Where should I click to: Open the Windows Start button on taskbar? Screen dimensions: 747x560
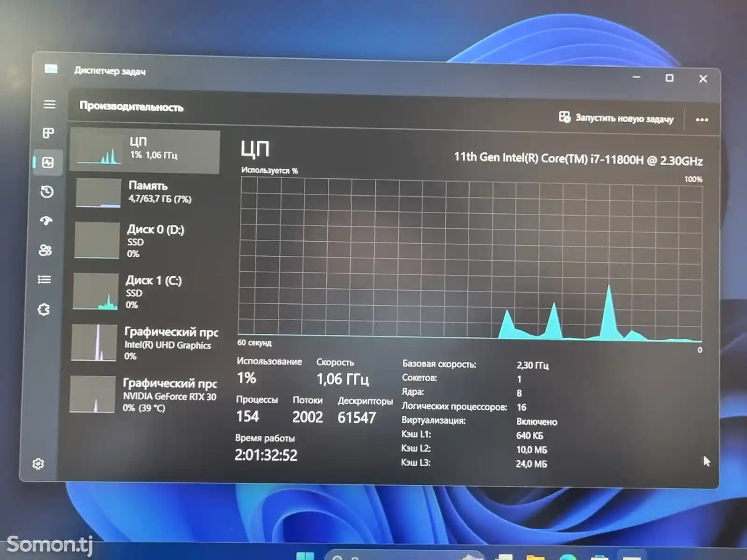305,555
